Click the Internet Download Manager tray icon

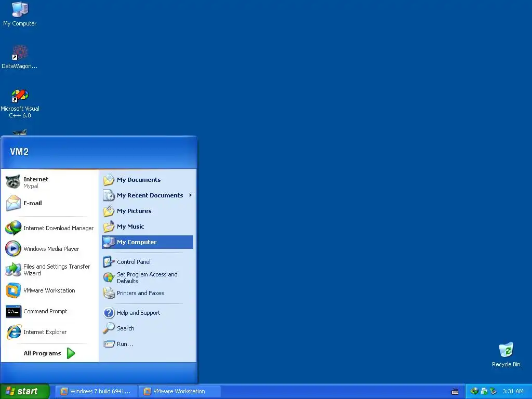click(474, 391)
